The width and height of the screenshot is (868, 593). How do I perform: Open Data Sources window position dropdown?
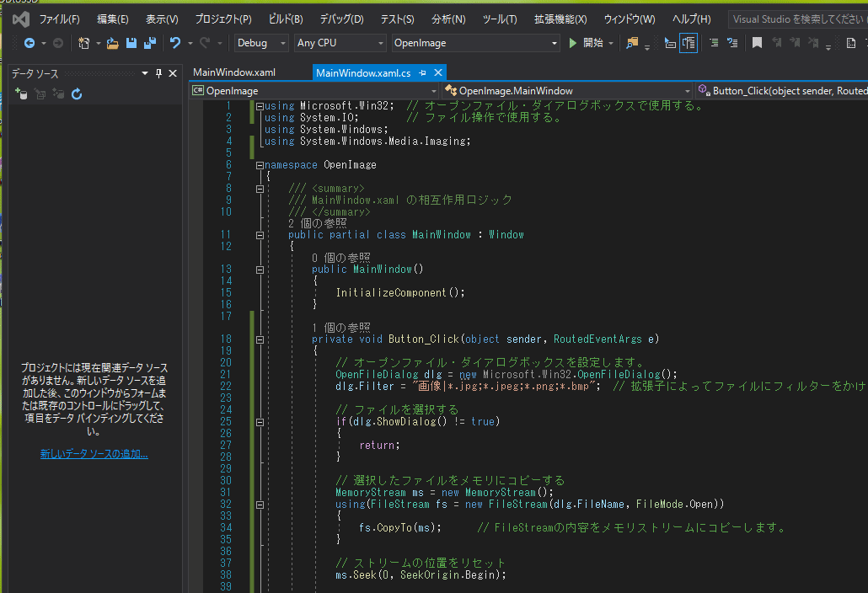[x=145, y=73]
